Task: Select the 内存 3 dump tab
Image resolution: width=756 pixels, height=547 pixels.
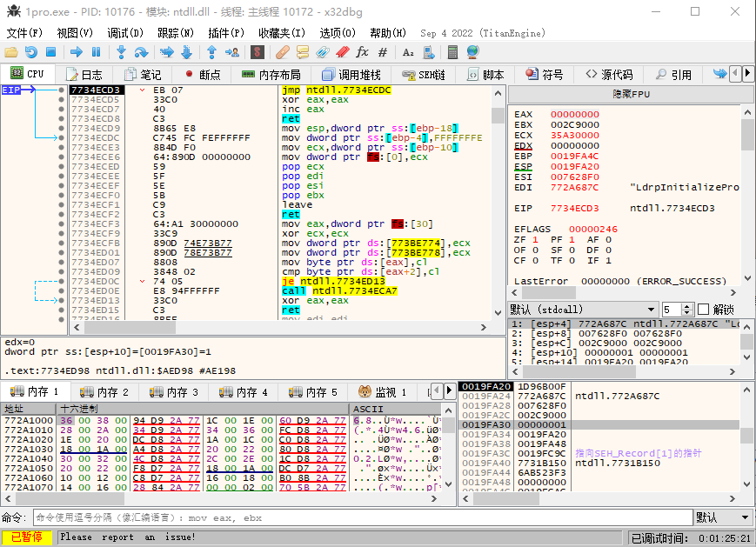Action: (174, 392)
